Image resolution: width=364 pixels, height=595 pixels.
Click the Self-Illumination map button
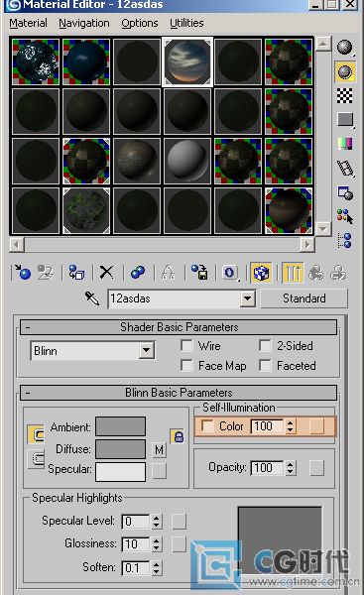point(317,425)
